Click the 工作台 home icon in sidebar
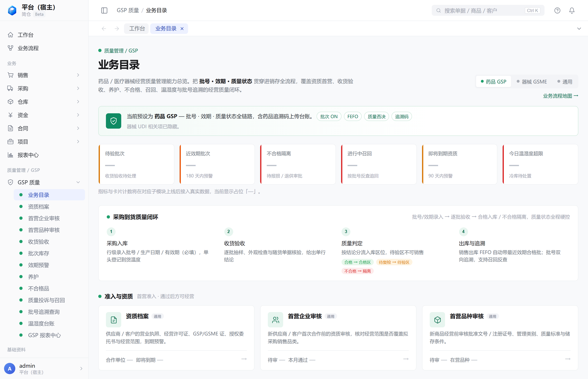 [10, 35]
